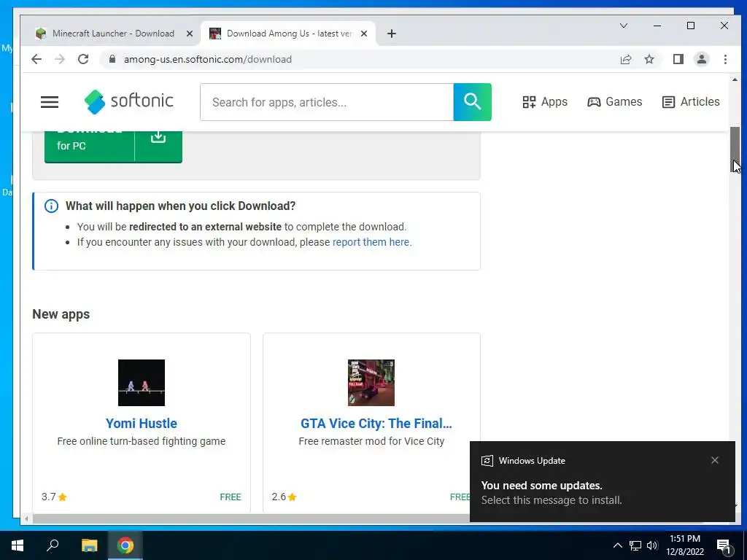The height and width of the screenshot is (560, 747).
Task: Click the vertical scrollbar thumb
Action: pyautogui.click(x=735, y=150)
